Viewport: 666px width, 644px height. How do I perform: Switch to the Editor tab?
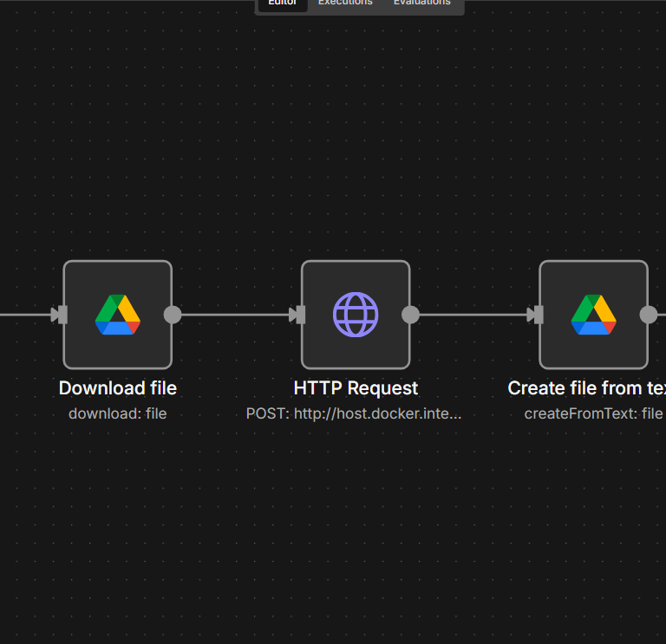pos(283,3)
